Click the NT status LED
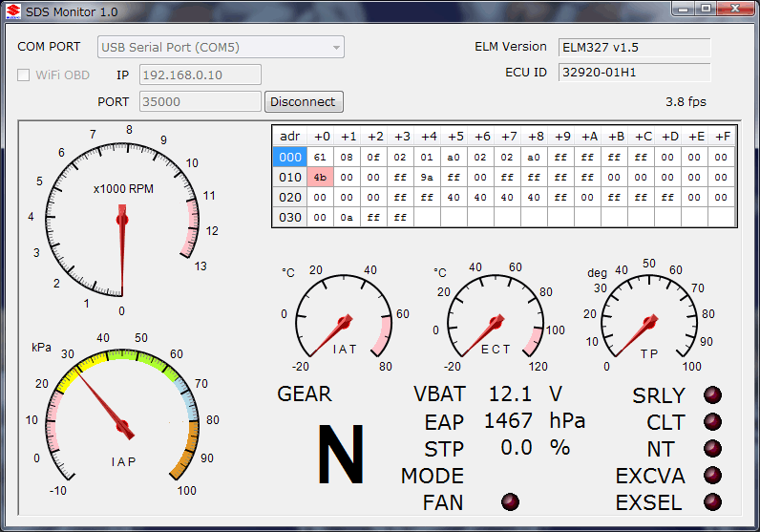Viewport: 760px width, 532px height. 712,449
